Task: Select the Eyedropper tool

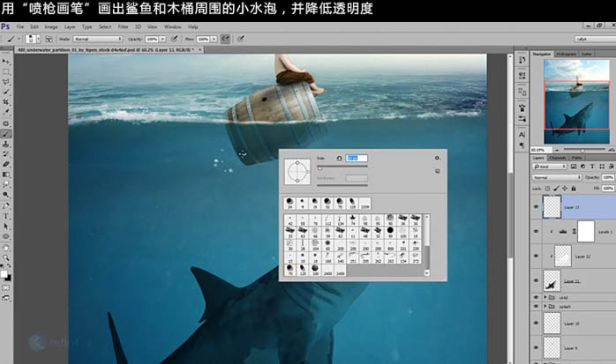Action: [x=6, y=112]
